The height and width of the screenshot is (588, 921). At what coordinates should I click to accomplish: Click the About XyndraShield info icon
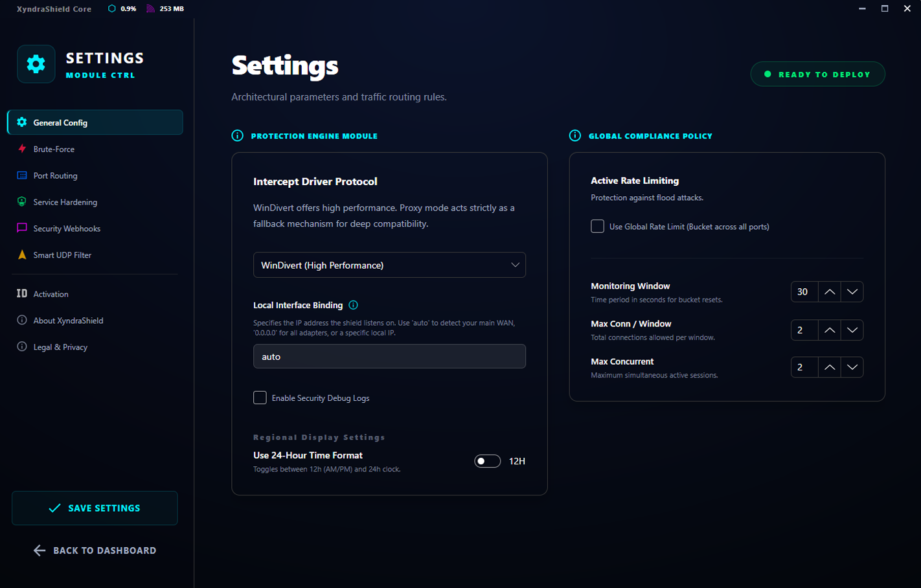click(22, 320)
